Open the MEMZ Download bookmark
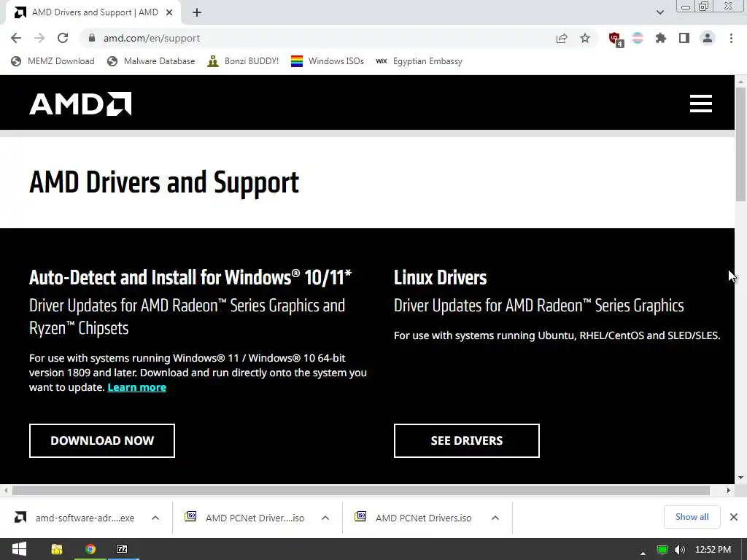The height and width of the screenshot is (560, 747). pos(53,61)
